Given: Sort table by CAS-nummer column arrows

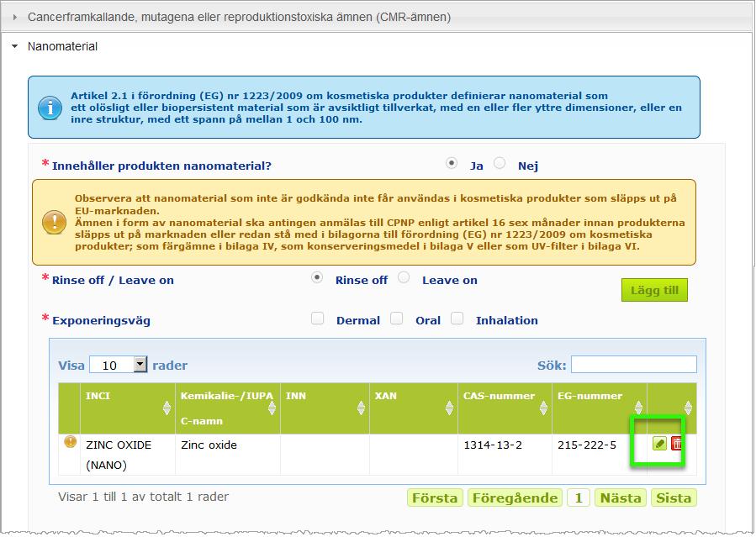Looking at the screenshot, I should click(543, 408).
